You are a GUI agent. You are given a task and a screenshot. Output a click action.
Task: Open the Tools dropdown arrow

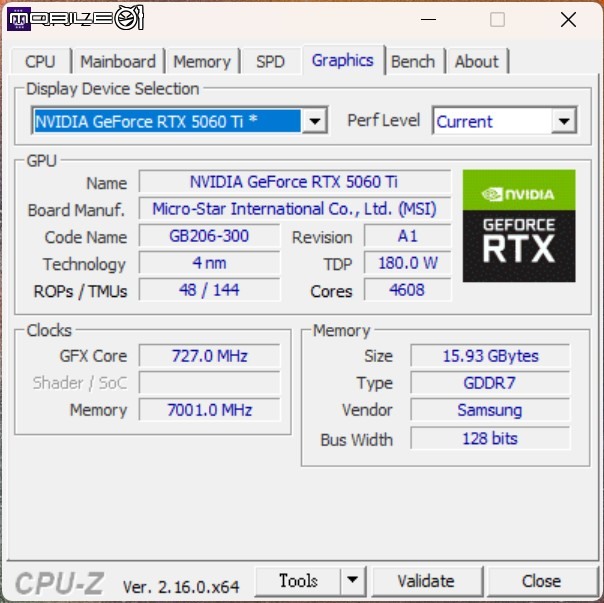(352, 580)
